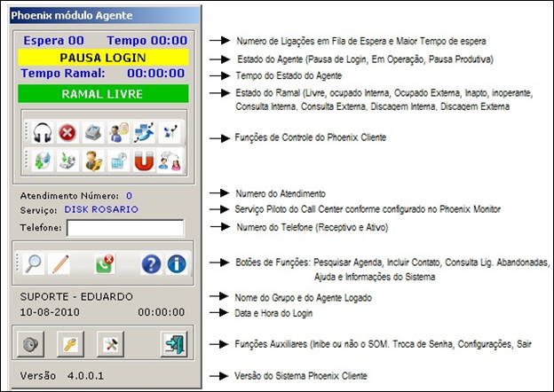Click inside the Telefone input field

pos(125,228)
